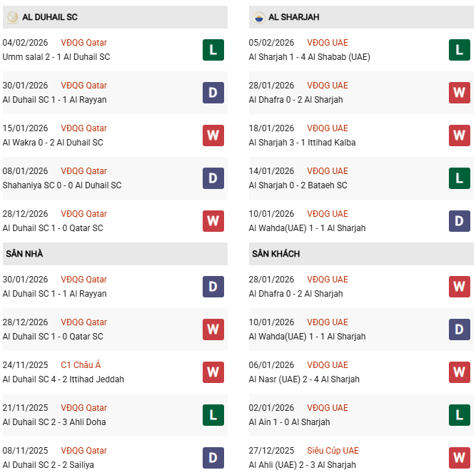Click the W badge for Al Wakra match
Screen dimensions: 476x475
213,136
